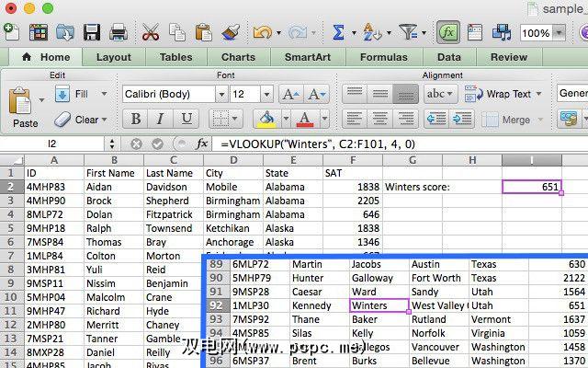Click the AutoSum sigma icon

(338, 33)
